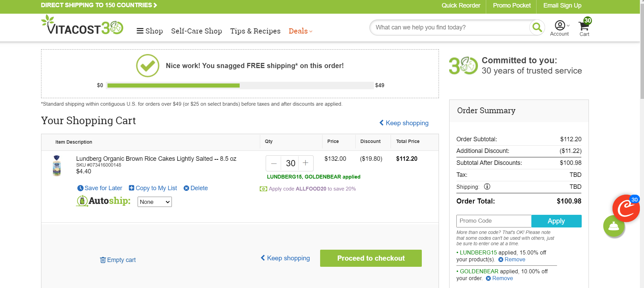The height and width of the screenshot is (288, 644).
Task: Open Email Sign Up link
Action: pos(562,5)
